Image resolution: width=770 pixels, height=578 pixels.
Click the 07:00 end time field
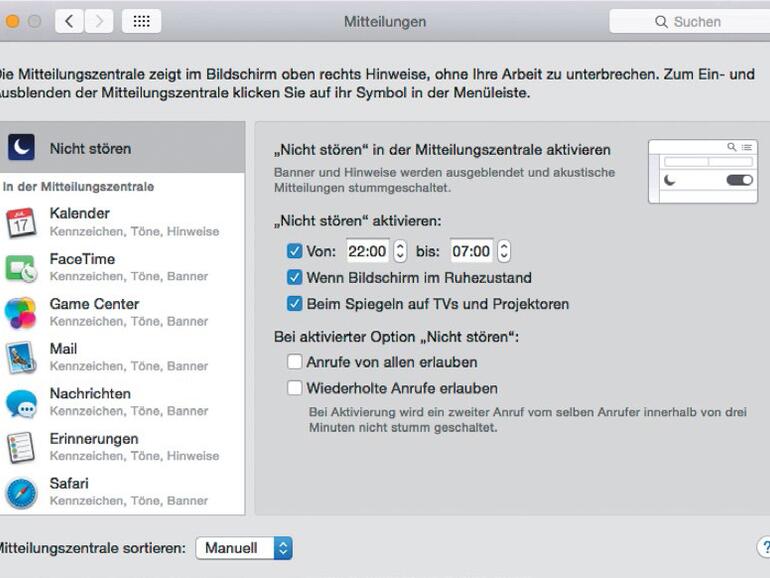(471, 251)
